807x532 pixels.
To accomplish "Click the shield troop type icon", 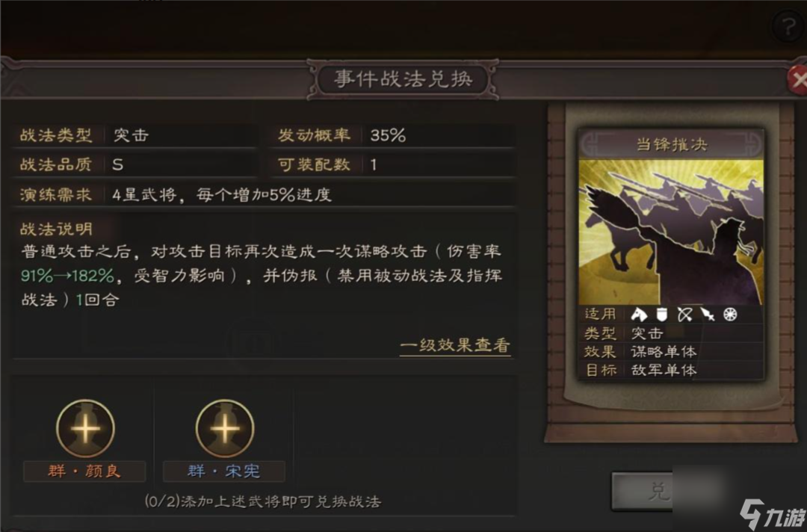I will pyautogui.click(x=662, y=314).
